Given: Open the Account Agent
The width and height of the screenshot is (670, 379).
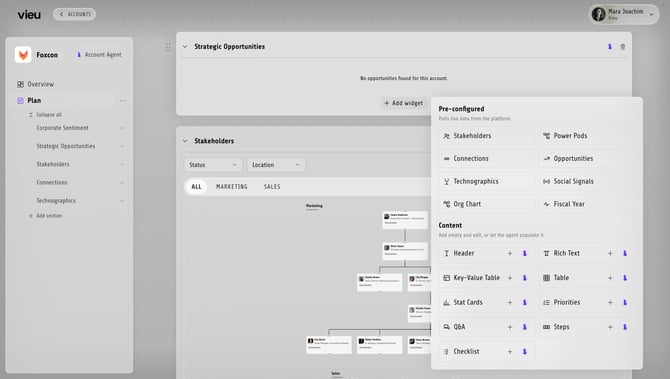Looking at the screenshot, I should click(x=99, y=55).
